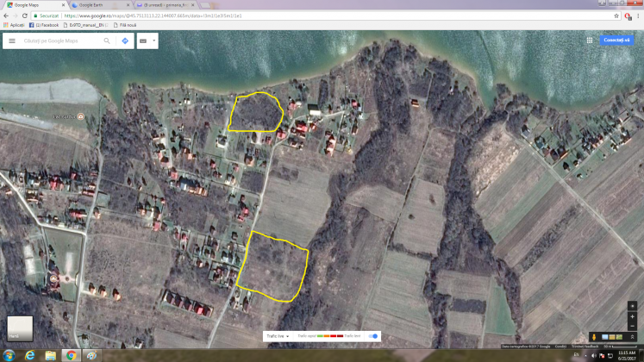Click the search magnifier icon
This screenshot has width=644, height=362.
tap(107, 41)
